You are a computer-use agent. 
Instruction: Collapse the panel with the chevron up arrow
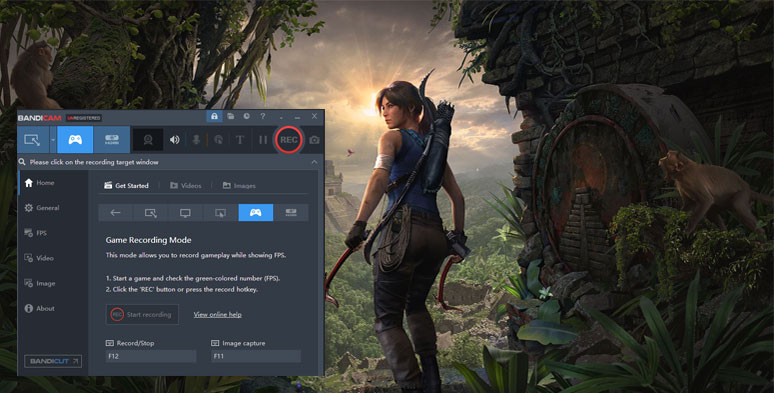(314, 162)
